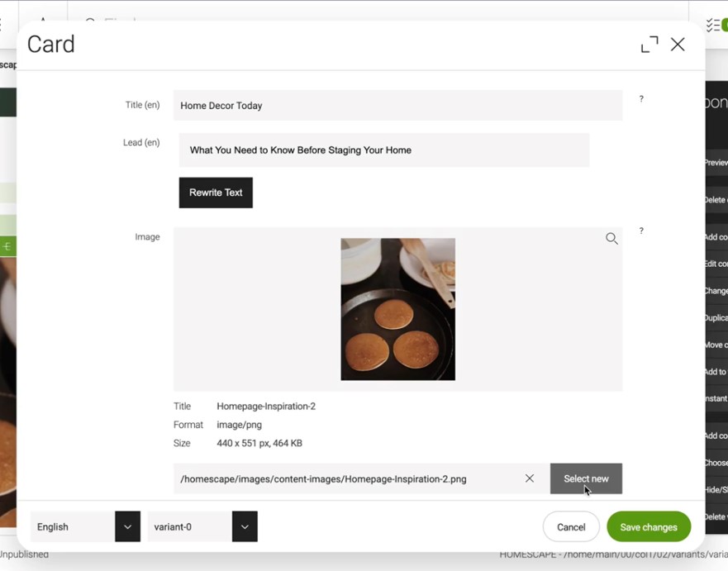Click the Title field containing Home Decor Today
Screen dimensions: 728x571
(x=397, y=106)
